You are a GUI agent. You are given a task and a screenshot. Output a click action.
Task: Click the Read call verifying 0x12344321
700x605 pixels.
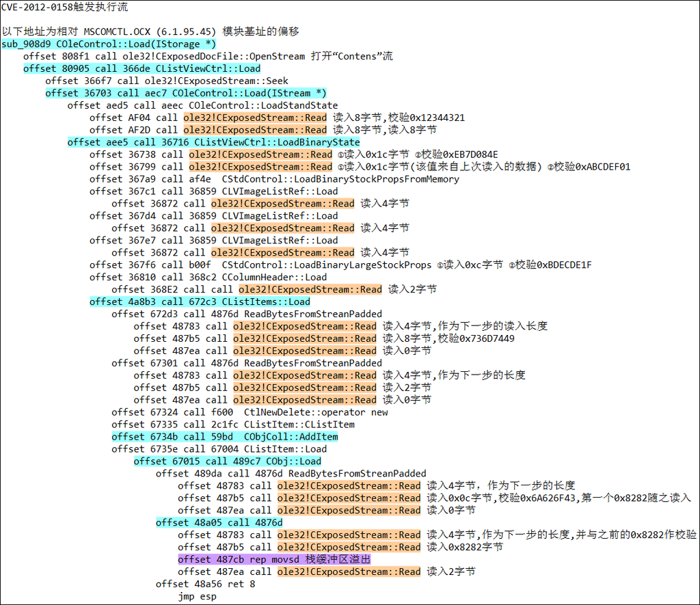tap(277, 118)
